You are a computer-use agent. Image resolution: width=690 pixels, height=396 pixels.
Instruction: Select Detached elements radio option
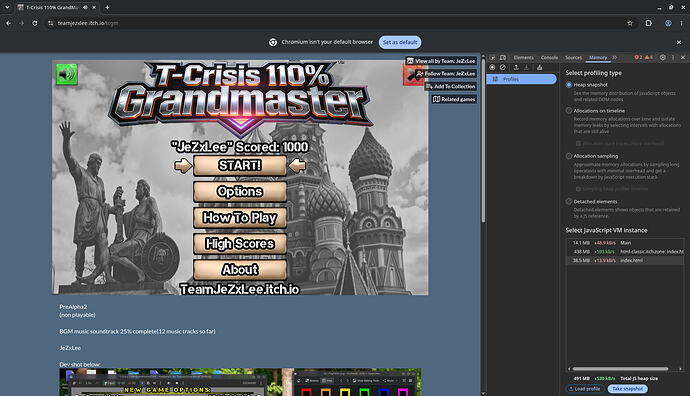coord(569,202)
